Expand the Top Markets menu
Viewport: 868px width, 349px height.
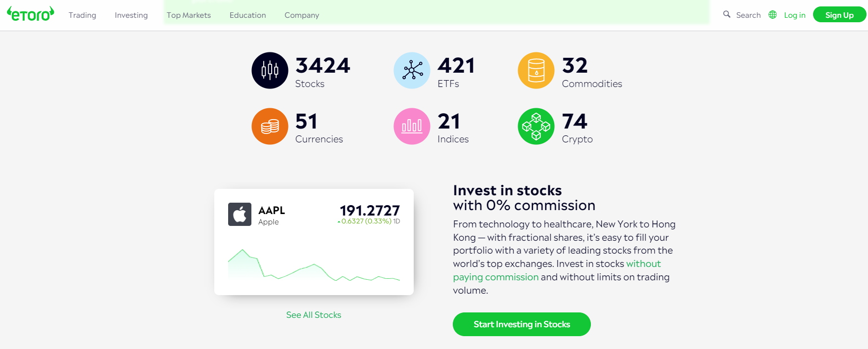[189, 15]
